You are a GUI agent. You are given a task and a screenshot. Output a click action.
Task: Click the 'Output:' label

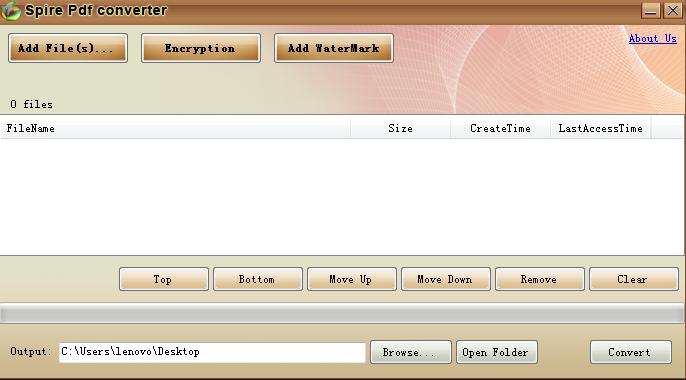pyautogui.click(x=31, y=352)
